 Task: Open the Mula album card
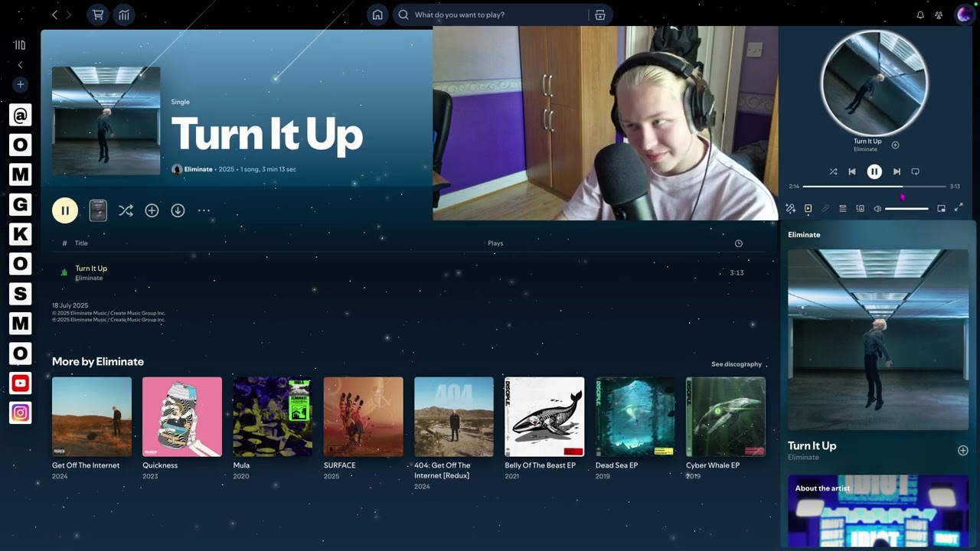pyautogui.click(x=273, y=429)
